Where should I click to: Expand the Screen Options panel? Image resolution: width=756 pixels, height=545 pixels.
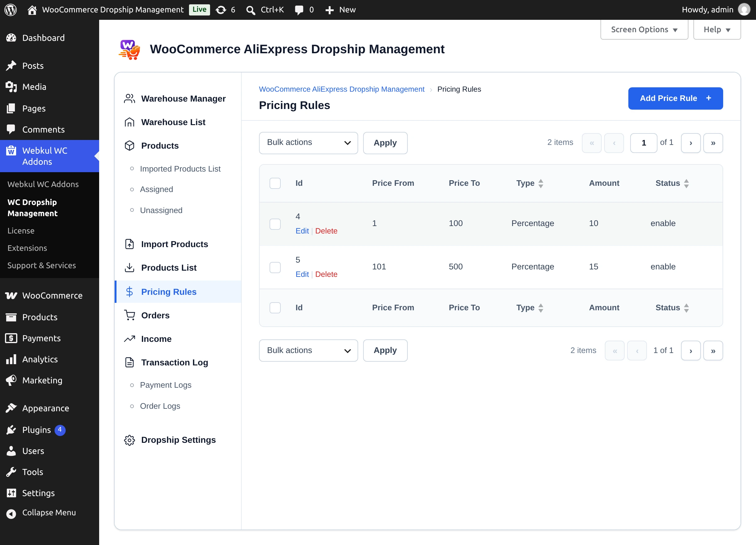[x=644, y=30]
